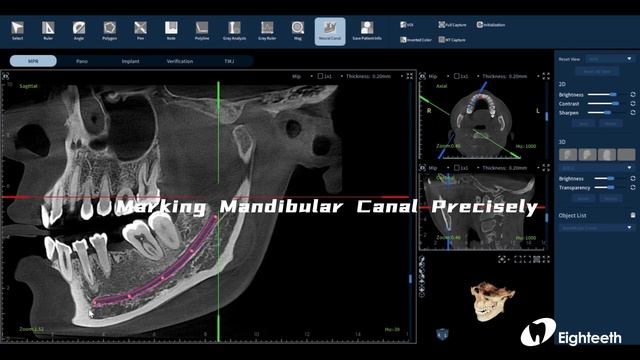Maximize the sagittal view panel

click(x=409, y=76)
